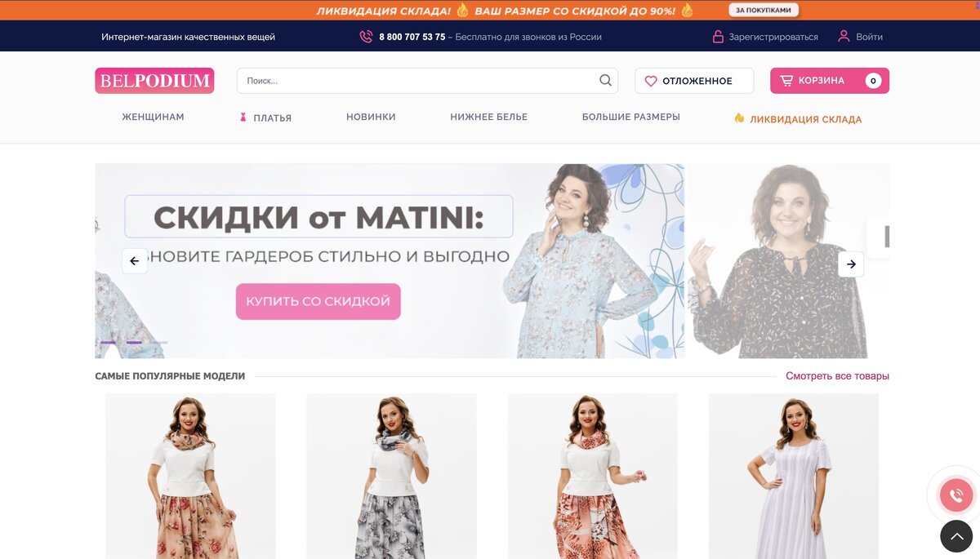Image resolution: width=980 pixels, height=559 pixels.
Task: Open the Женщинам menu category
Action: 153,117
